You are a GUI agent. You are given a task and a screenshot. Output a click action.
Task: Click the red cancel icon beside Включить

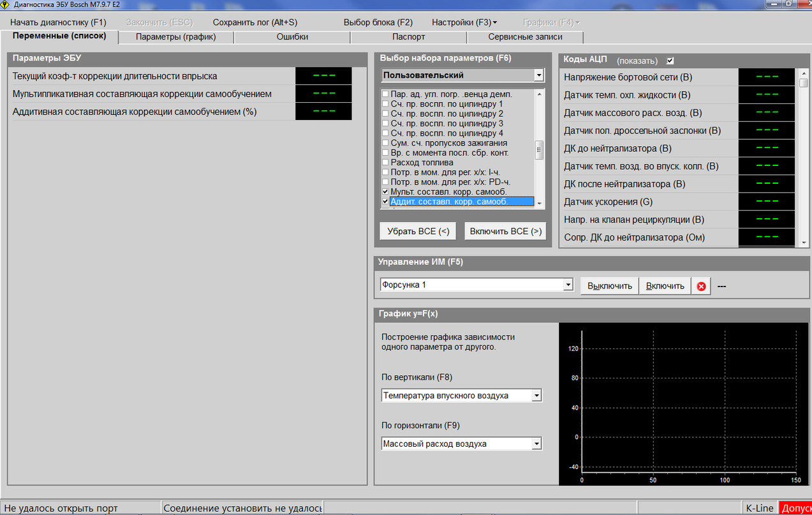(x=701, y=287)
